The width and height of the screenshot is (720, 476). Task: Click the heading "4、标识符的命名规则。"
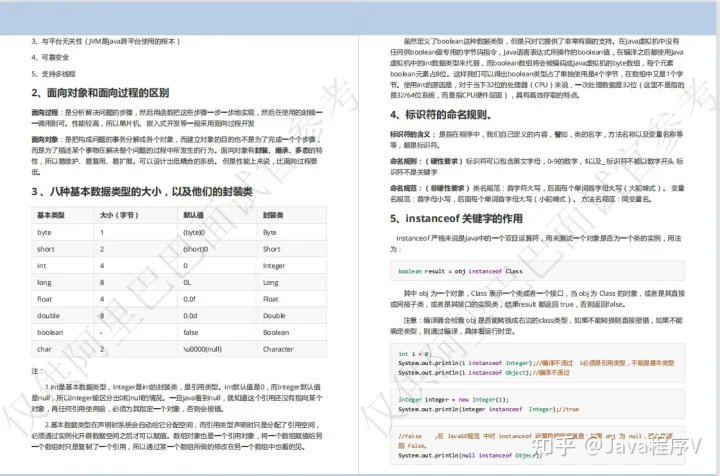[441, 115]
